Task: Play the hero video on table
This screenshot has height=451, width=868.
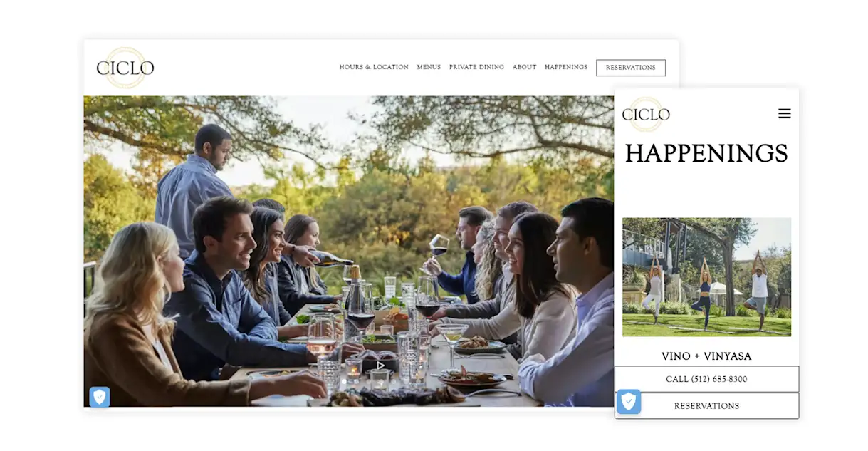Action: point(380,366)
